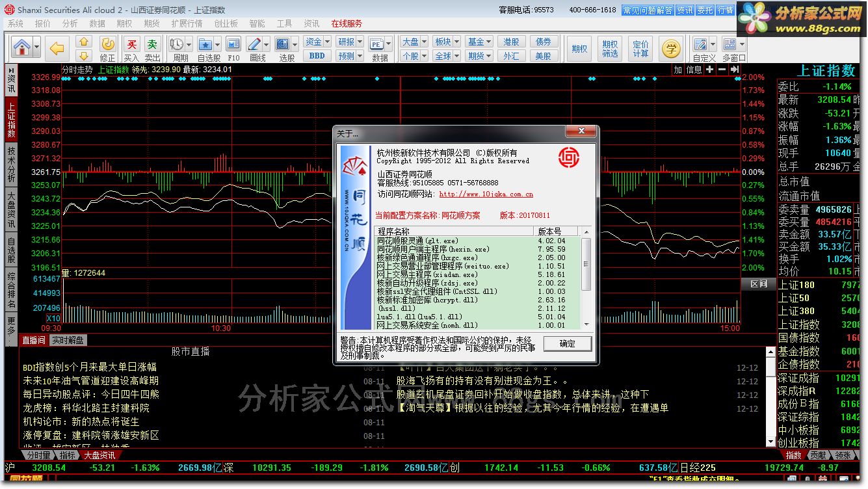Click the 定价计算 toolbar button
This screenshot has height=489, width=868.
640,49
